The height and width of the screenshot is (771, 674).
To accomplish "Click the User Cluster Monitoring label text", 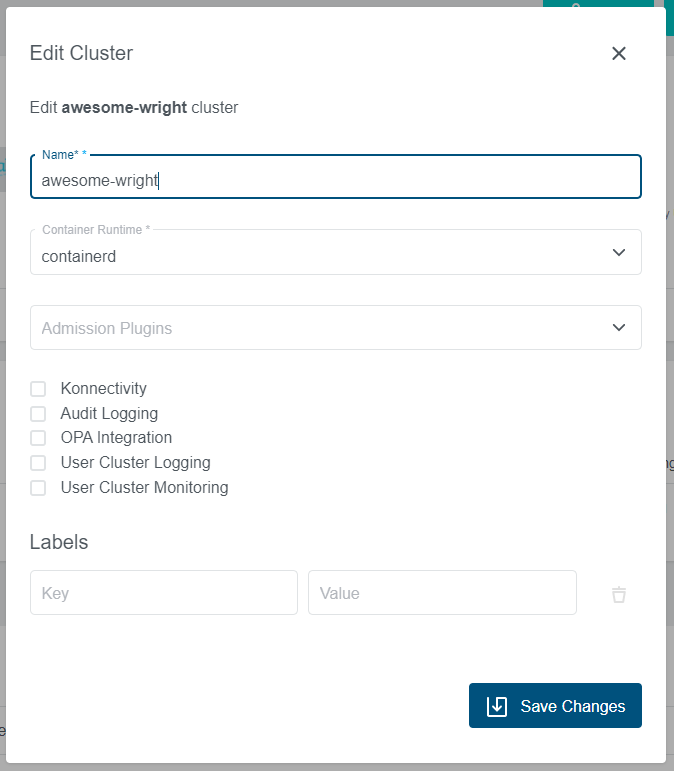I will click(x=144, y=488).
